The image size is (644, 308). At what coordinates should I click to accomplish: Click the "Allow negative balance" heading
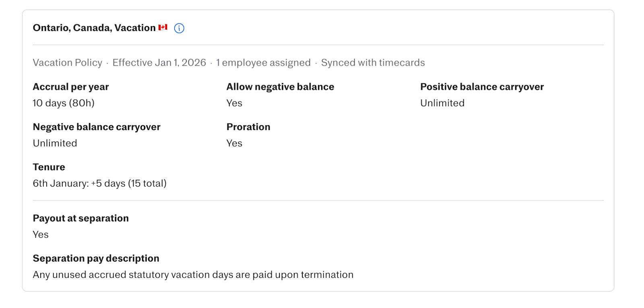pos(280,87)
